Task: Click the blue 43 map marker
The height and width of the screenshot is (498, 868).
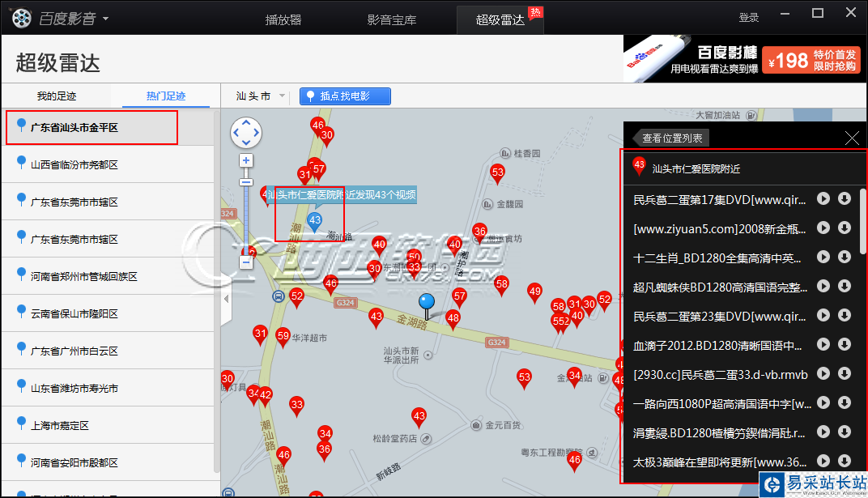Action: (x=315, y=221)
